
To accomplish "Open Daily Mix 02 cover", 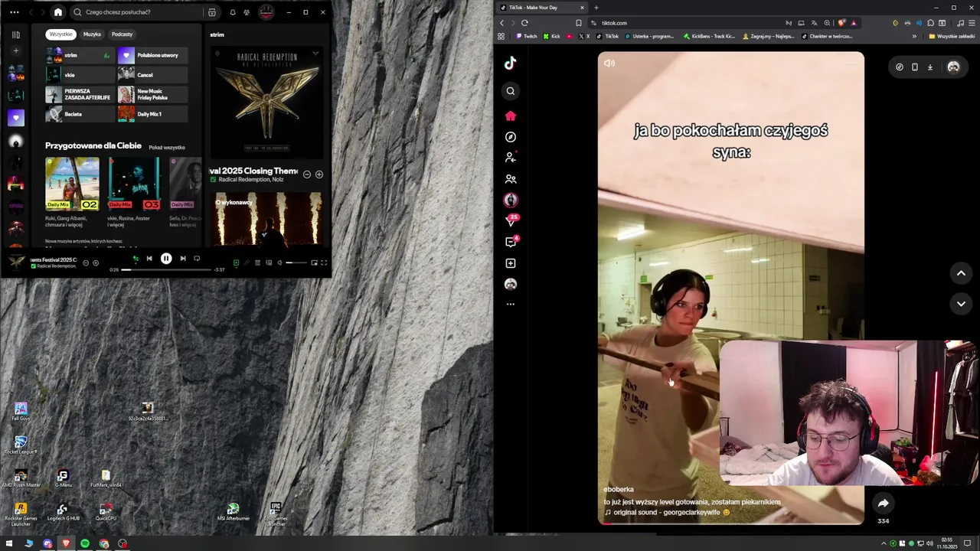I will [72, 184].
